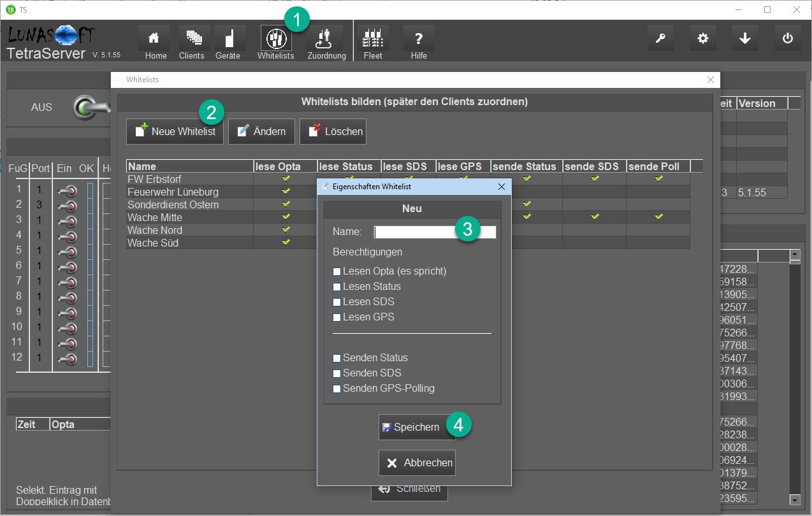
Task: Select the Feuerwehr Lüneburg whitelist row
Action: (x=408, y=192)
